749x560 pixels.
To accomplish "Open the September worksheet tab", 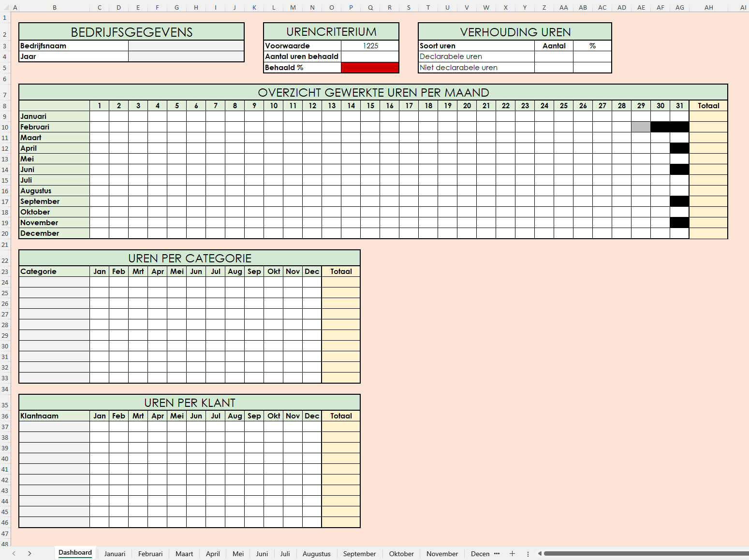I will (359, 554).
